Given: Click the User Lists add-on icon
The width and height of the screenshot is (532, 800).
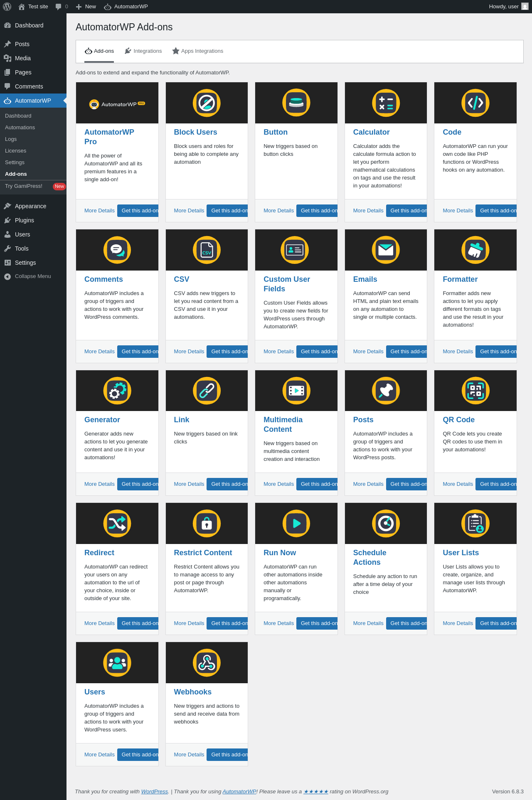Looking at the screenshot, I should coord(475,523).
